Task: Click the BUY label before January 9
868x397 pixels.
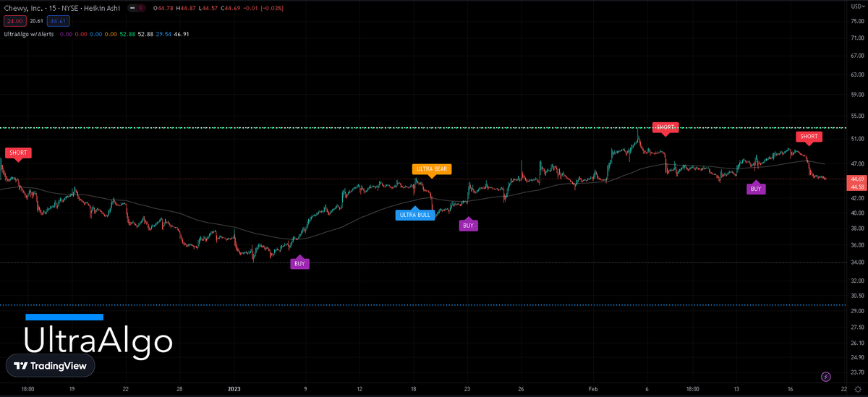Action: (x=299, y=264)
